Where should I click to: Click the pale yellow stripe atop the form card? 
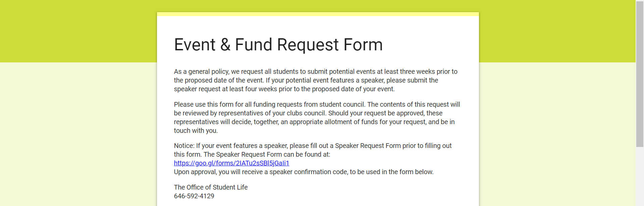(x=318, y=14)
